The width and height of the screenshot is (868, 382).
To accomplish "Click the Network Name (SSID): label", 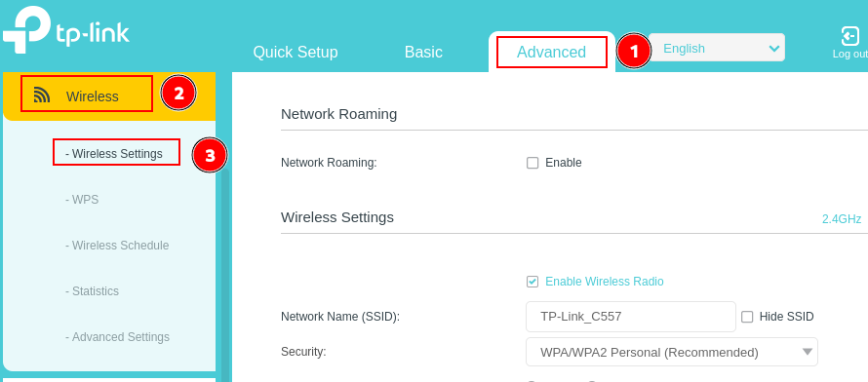I will 340,317.
